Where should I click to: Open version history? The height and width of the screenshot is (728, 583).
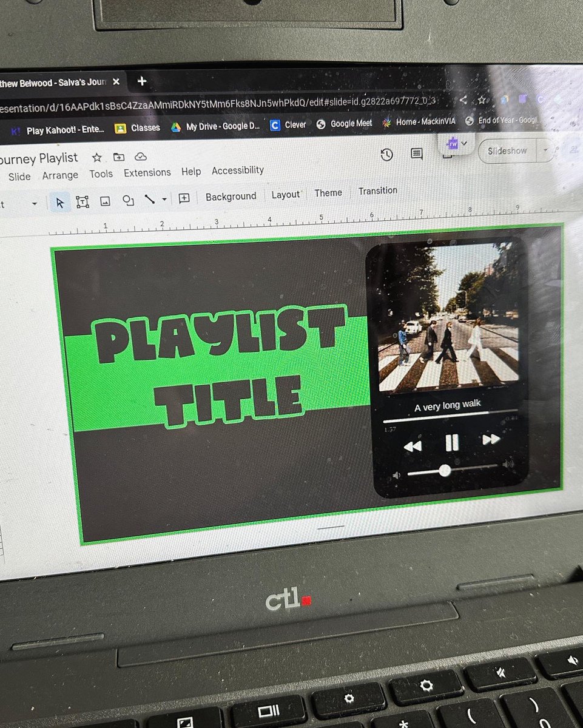387,155
